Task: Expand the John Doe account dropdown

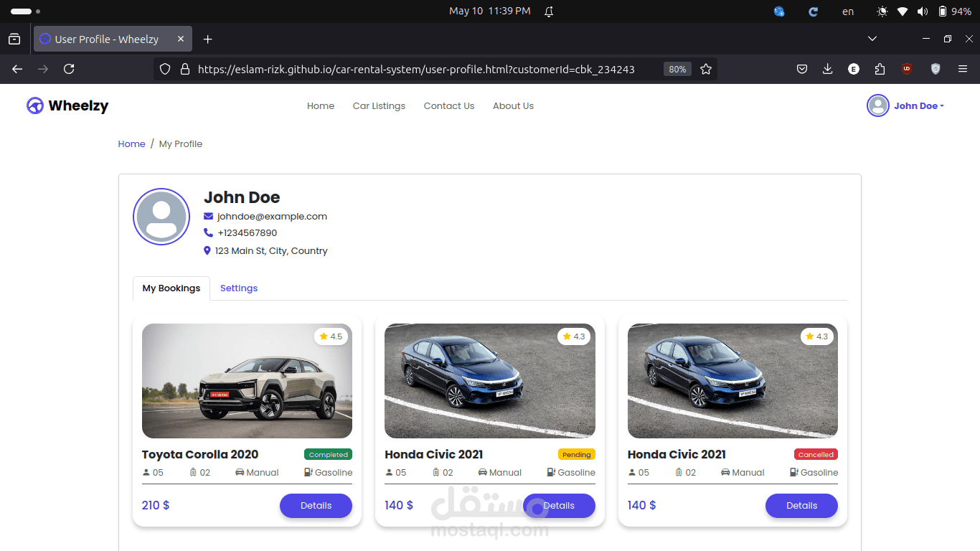Action: coord(907,106)
